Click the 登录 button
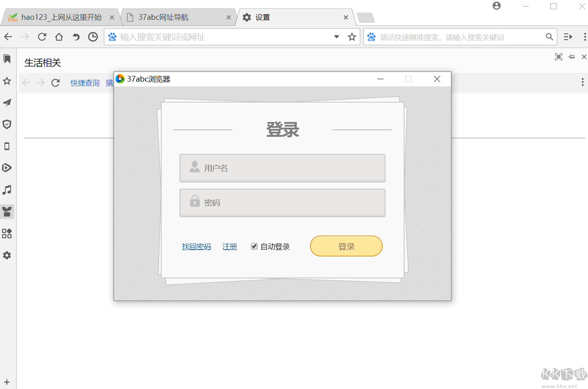The image size is (588, 389). pyautogui.click(x=346, y=246)
